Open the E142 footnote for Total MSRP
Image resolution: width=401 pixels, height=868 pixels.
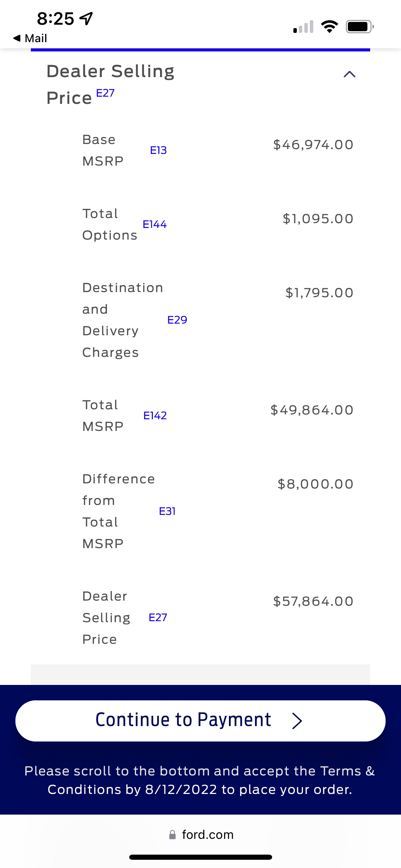pyautogui.click(x=155, y=415)
